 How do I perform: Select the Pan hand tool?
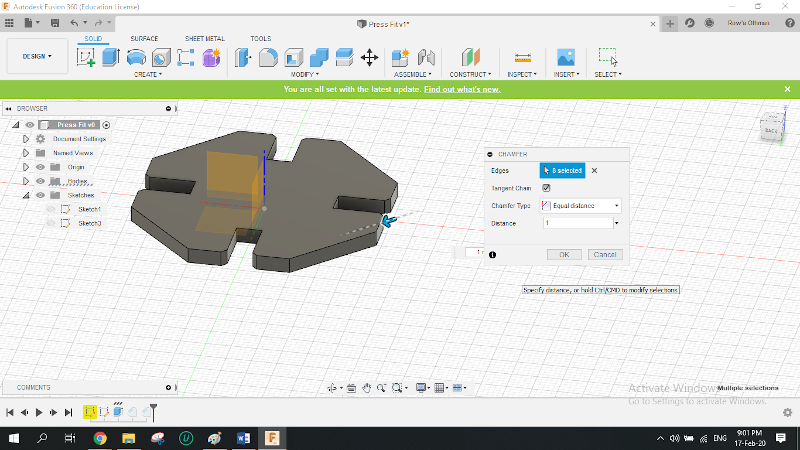[366, 388]
